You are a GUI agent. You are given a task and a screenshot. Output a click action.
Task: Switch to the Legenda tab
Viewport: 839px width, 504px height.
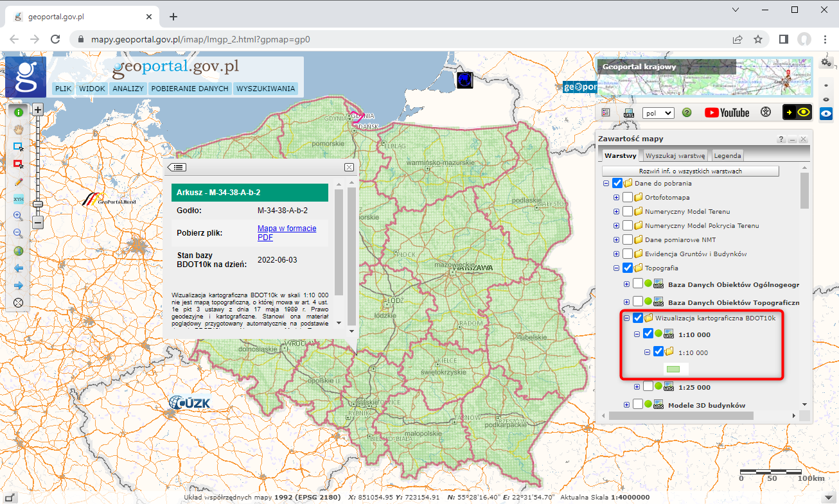[727, 155]
